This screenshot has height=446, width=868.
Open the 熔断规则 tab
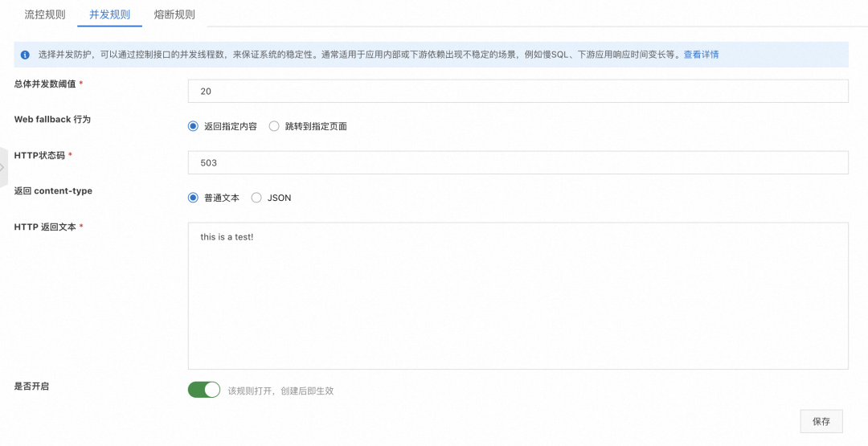point(174,14)
